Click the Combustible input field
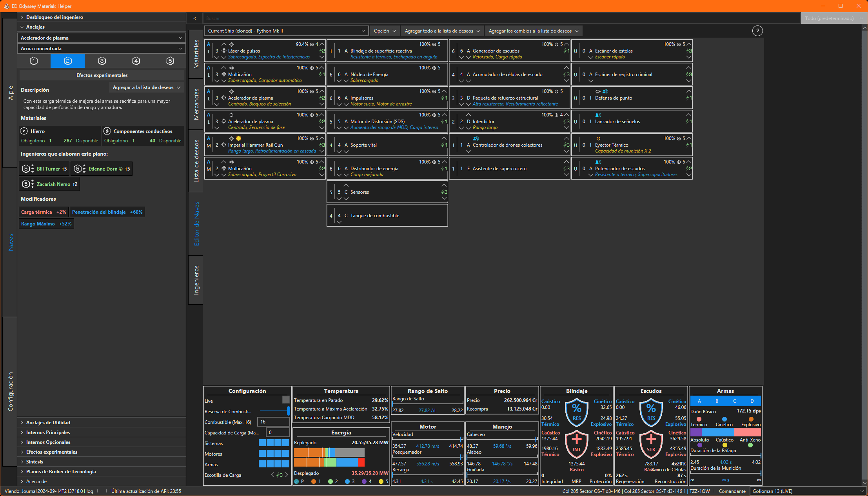Viewport: 868px width, 496px height. point(273,422)
